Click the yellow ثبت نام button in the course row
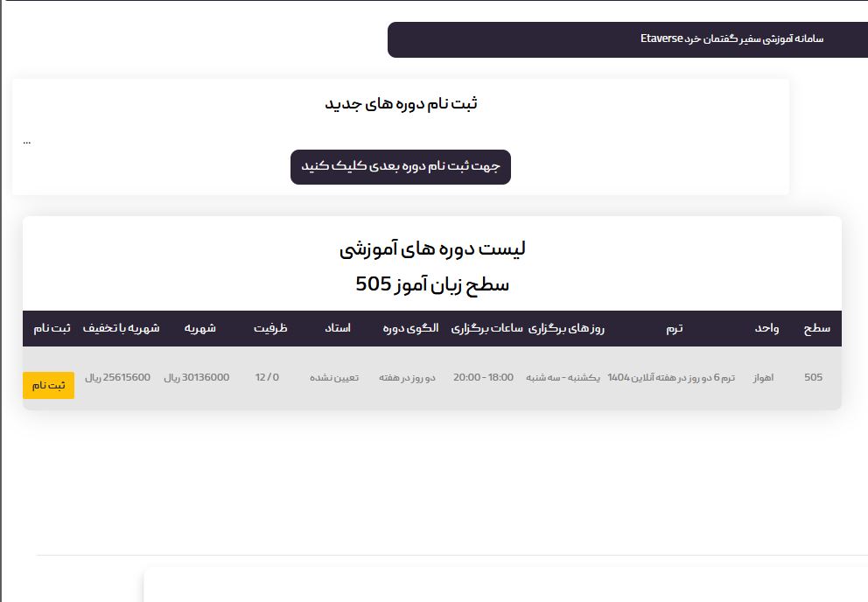The height and width of the screenshot is (602, 868). (48, 385)
